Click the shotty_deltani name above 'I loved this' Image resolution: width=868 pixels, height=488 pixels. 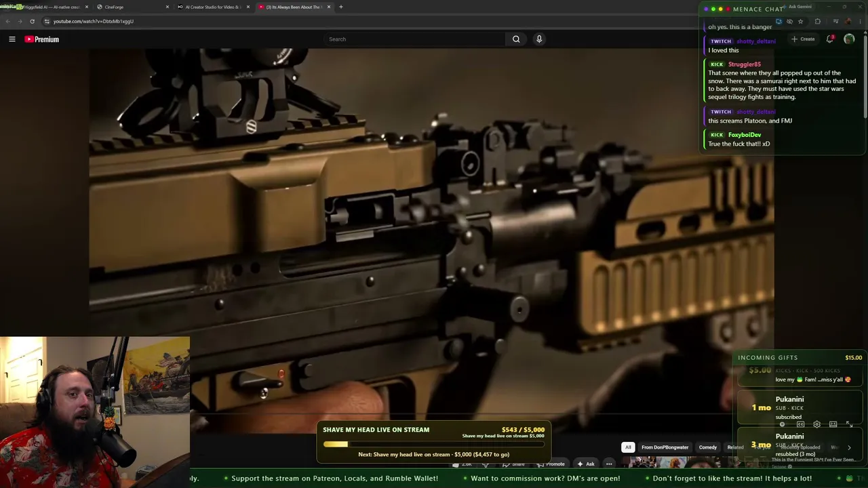coord(756,41)
